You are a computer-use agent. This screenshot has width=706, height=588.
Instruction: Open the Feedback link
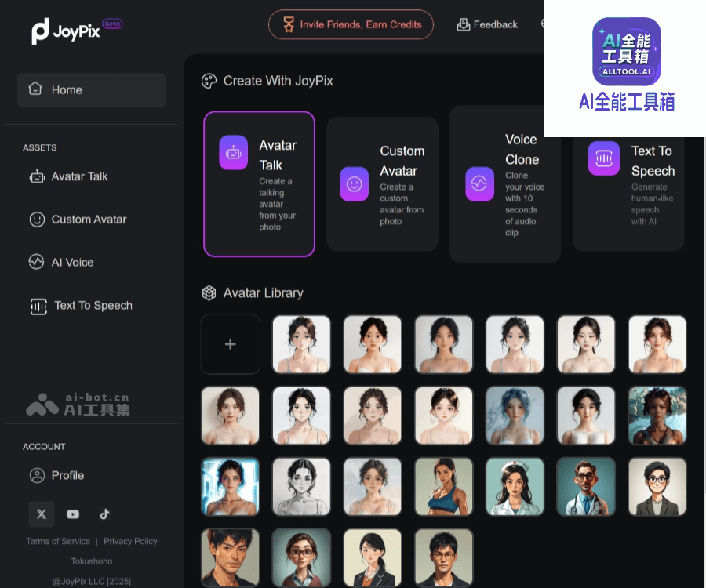tap(487, 24)
